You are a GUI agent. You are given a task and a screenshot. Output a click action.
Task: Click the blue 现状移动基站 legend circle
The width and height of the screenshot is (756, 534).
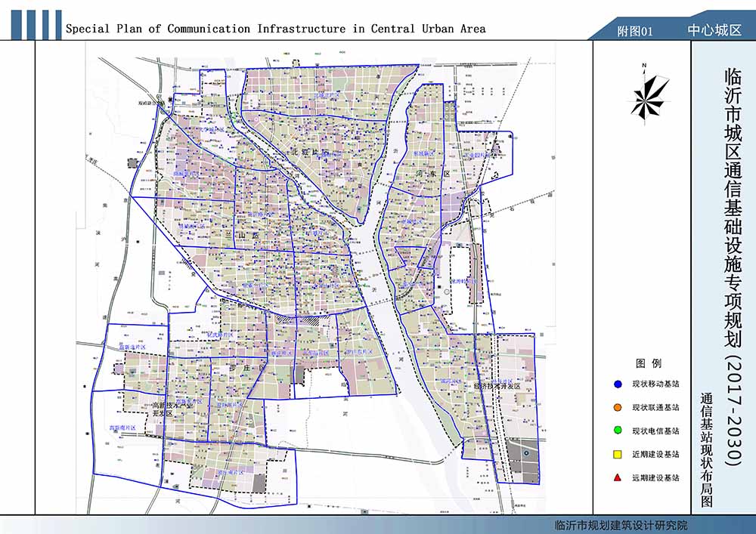618,384
